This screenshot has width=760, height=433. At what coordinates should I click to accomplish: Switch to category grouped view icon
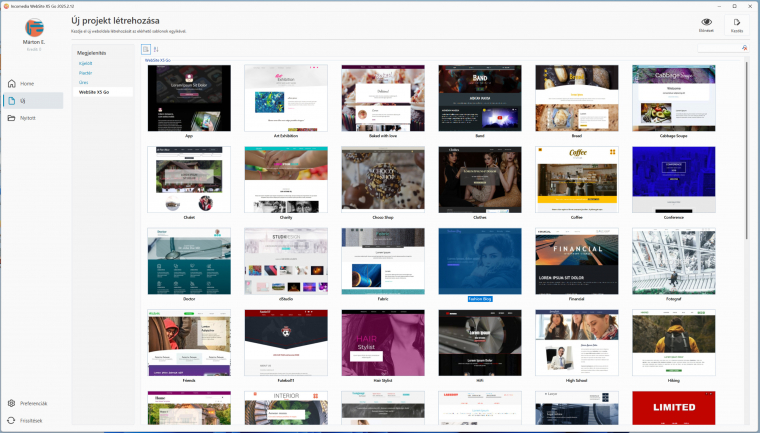tap(146, 48)
